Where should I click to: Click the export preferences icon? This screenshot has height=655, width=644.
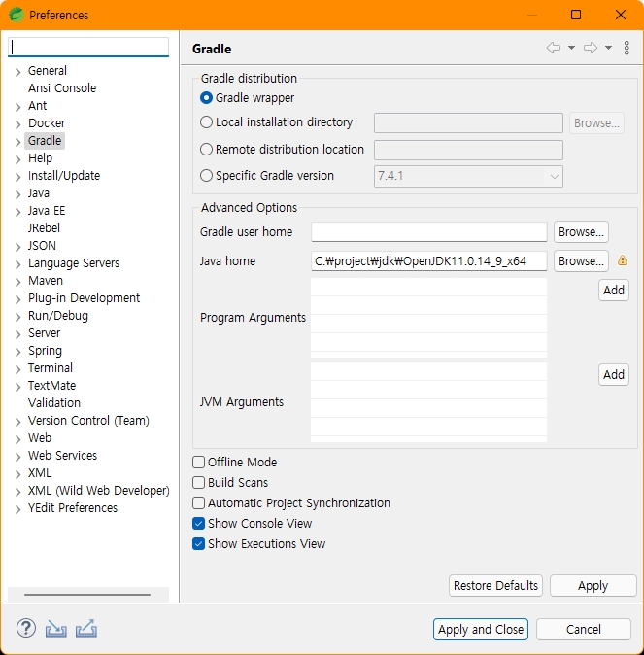(x=86, y=628)
